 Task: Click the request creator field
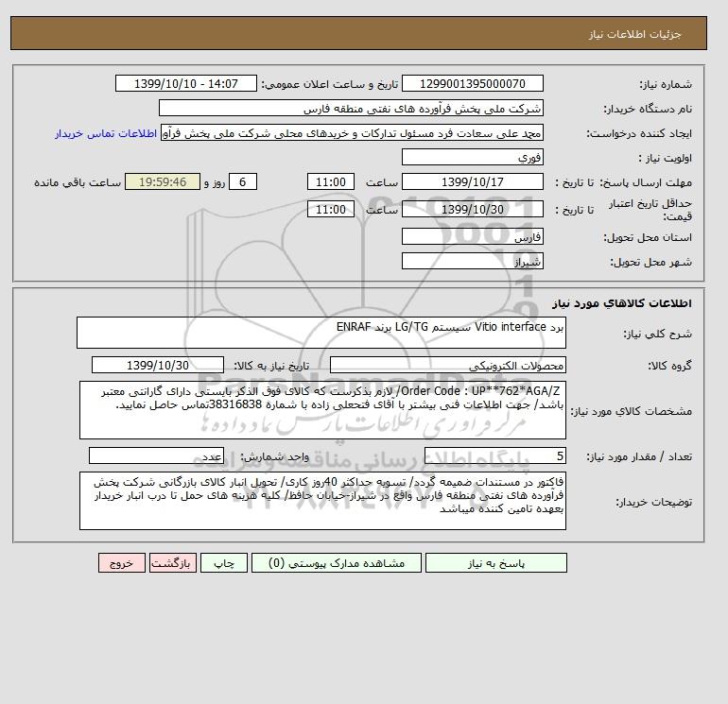pyautogui.click(x=352, y=132)
